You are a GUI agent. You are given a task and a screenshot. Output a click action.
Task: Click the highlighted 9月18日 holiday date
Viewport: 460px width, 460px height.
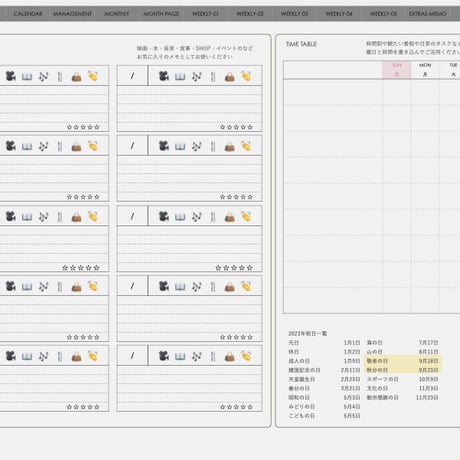pyautogui.click(x=428, y=361)
